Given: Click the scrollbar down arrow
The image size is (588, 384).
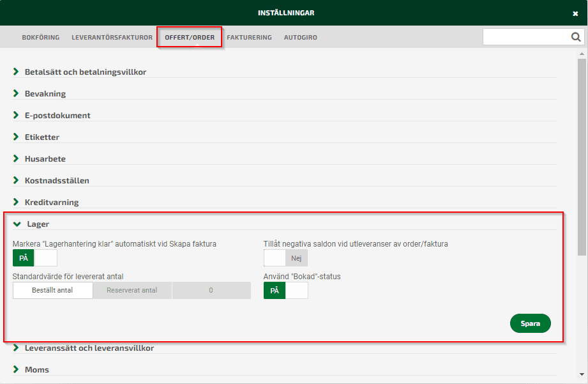Looking at the screenshot, I should [x=582, y=374].
